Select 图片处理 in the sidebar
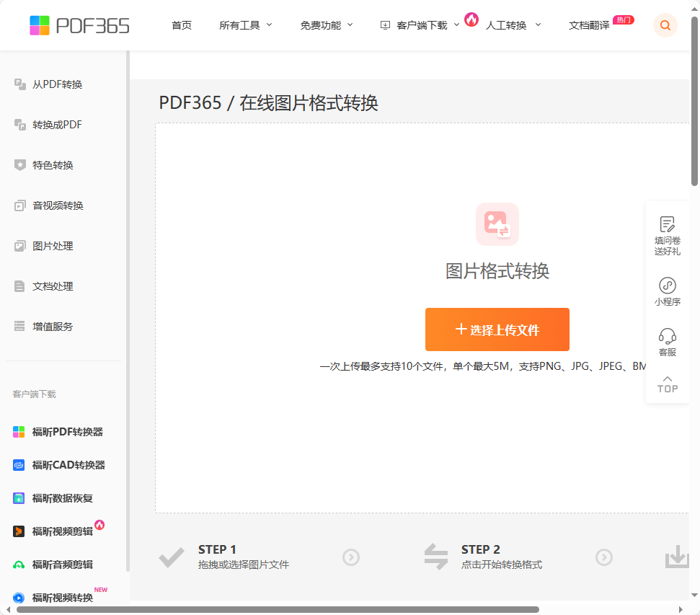Screen dimensions: 700x615 [53, 246]
